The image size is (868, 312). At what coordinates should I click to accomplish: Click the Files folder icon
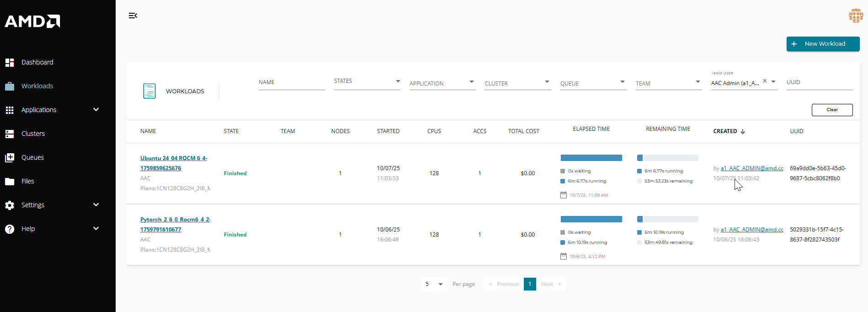(x=10, y=181)
